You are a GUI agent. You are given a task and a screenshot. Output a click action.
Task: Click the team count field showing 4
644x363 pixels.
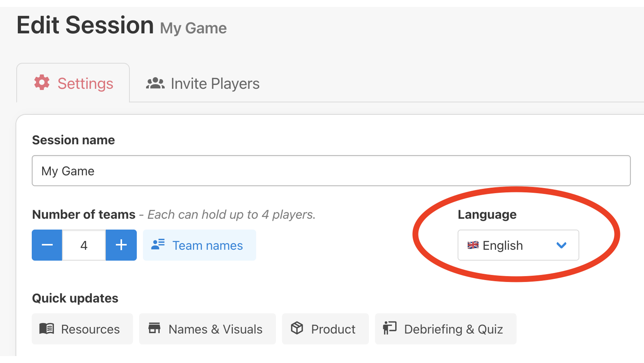point(84,245)
